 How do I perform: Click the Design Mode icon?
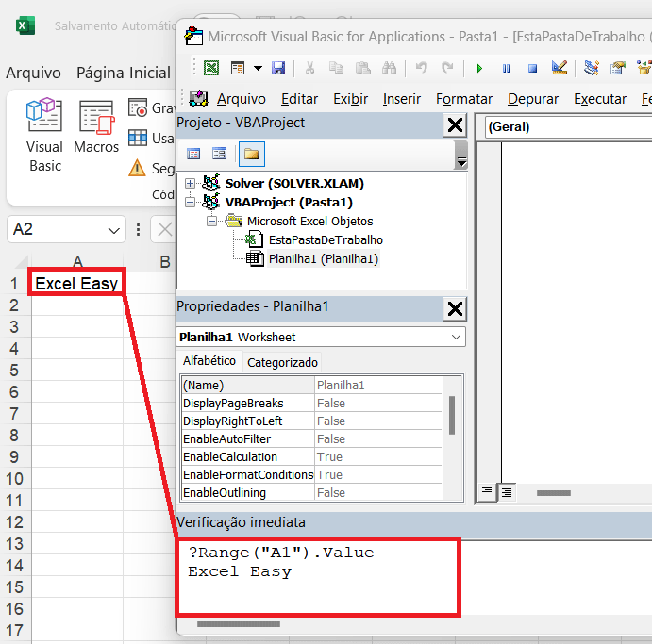tap(560, 68)
